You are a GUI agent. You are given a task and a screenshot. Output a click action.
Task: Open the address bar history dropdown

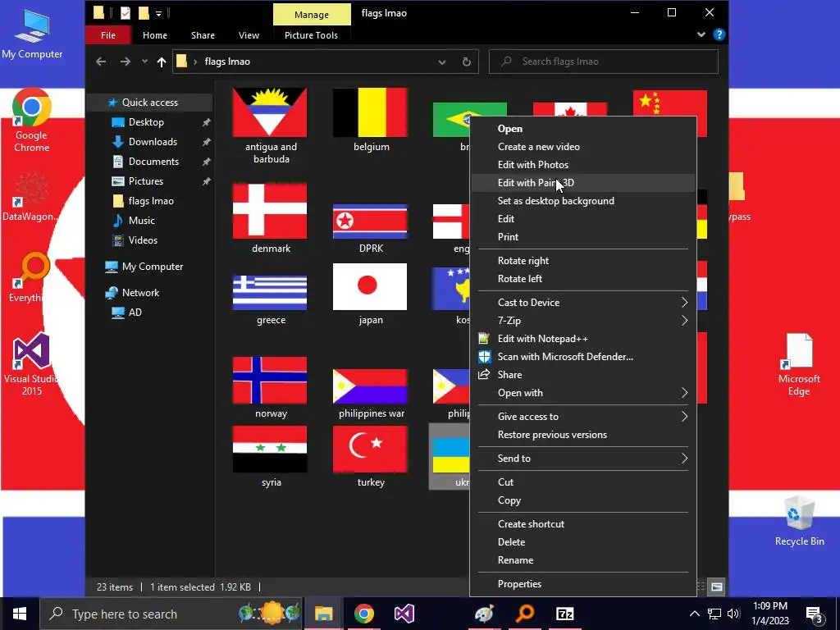(x=442, y=62)
